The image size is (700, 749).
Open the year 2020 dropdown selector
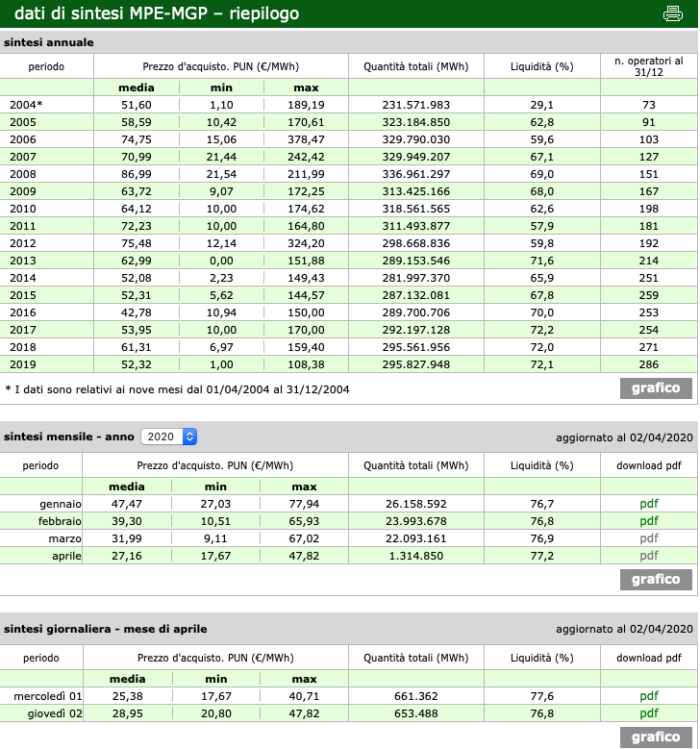point(169,437)
